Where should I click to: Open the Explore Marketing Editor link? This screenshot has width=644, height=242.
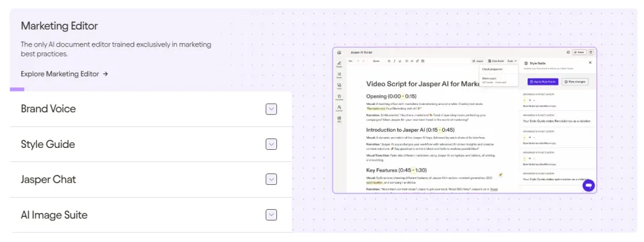coord(64,74)
